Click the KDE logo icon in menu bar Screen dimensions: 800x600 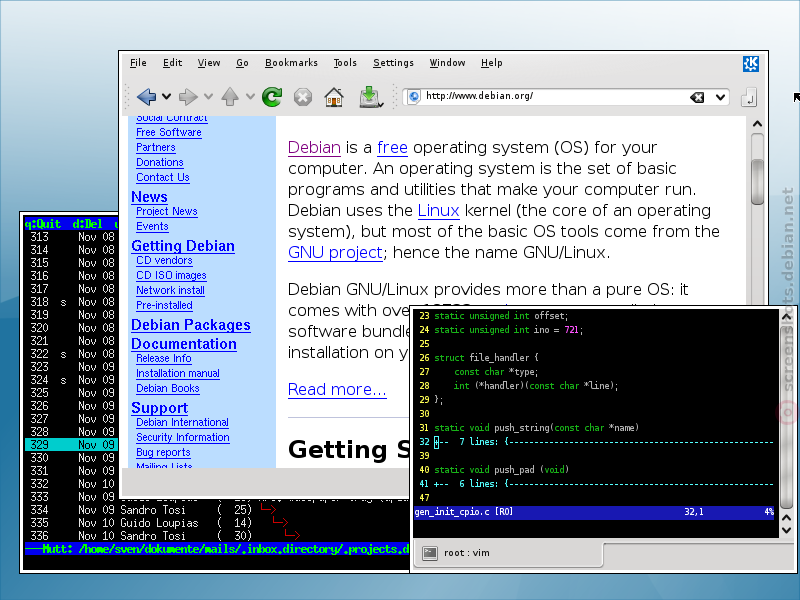751,63
